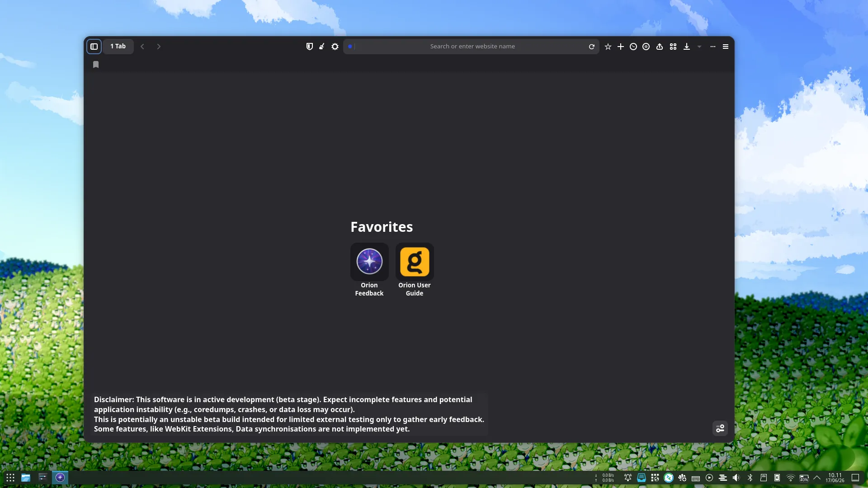The image size is (868, 488).
Task: Open the shield content blocker icon
Action: 310,47
